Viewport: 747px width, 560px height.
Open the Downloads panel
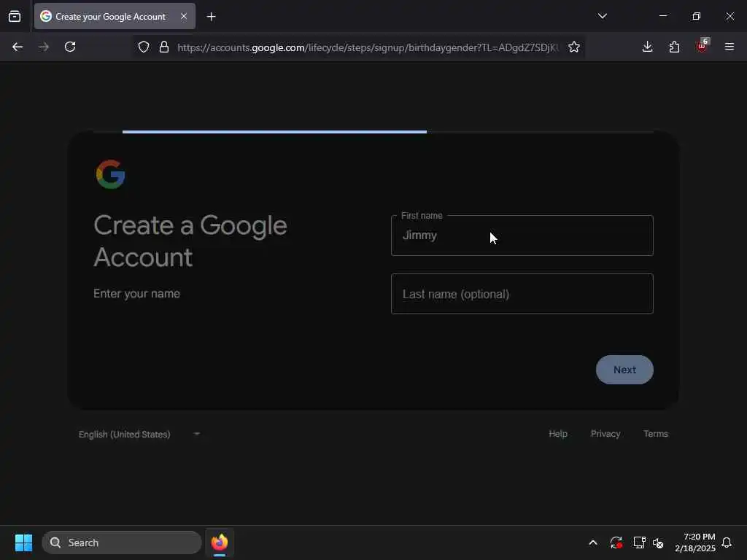coord(647,47)
